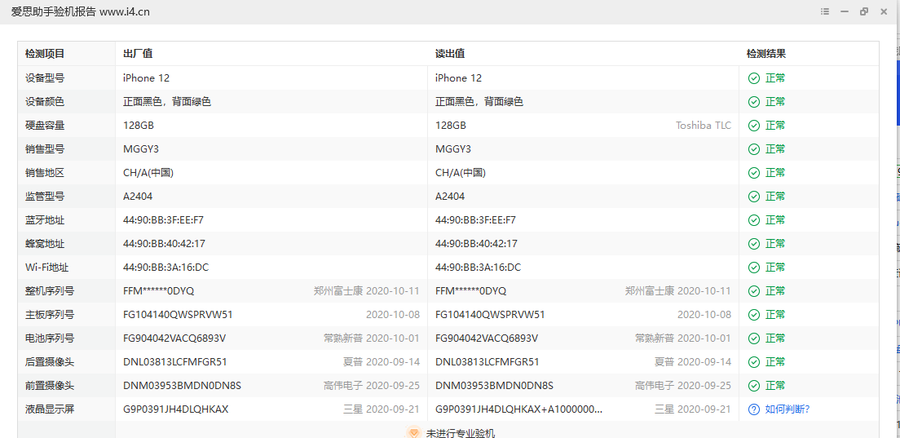Click the 蓝牙地址 row label
This screenshot has height=438, width=900.
point(45,220)
